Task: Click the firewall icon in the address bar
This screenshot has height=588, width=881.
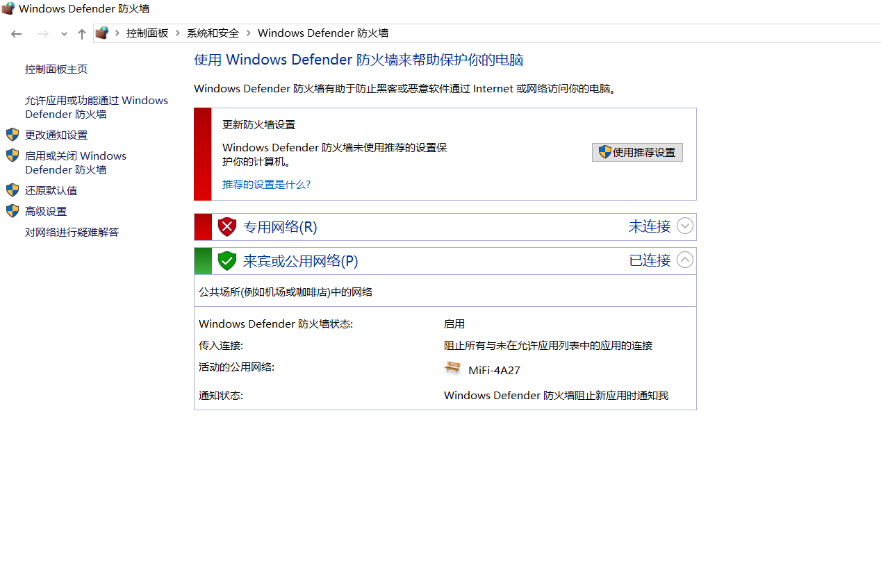Action: tap(102, 33)
